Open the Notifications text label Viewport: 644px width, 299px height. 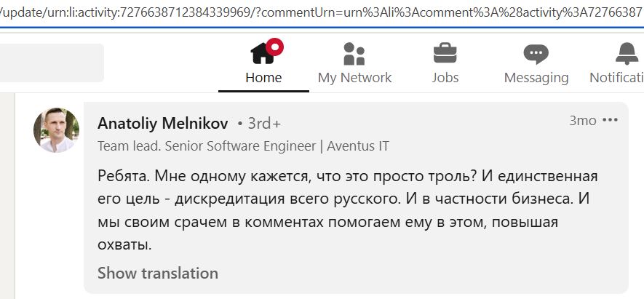click(x=616, y=78)
